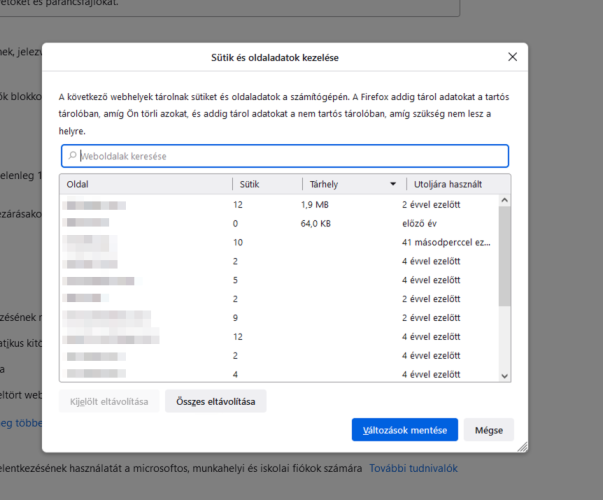This screenshot has width=603, height=500.
Task: Click Kijelölt eltávolítása button
Action: (109, 402)
